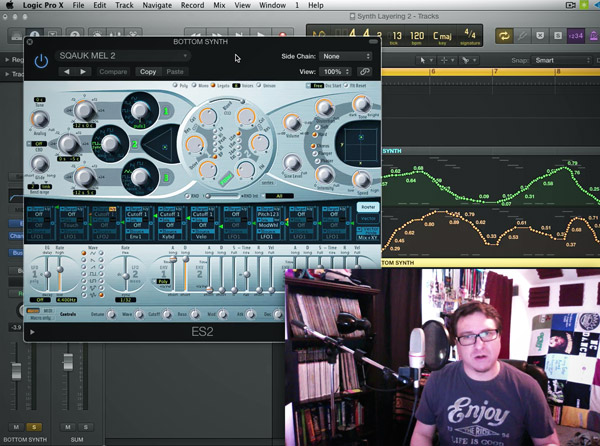Click the Copy button in plugin header
This screenshot has height=446, width=600.
(148, 72)
